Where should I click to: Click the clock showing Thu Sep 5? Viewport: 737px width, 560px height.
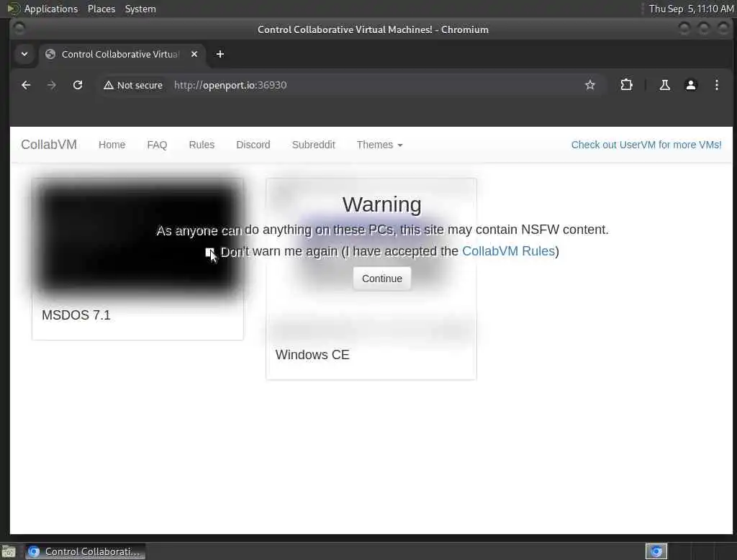click(x=690, y=9)
